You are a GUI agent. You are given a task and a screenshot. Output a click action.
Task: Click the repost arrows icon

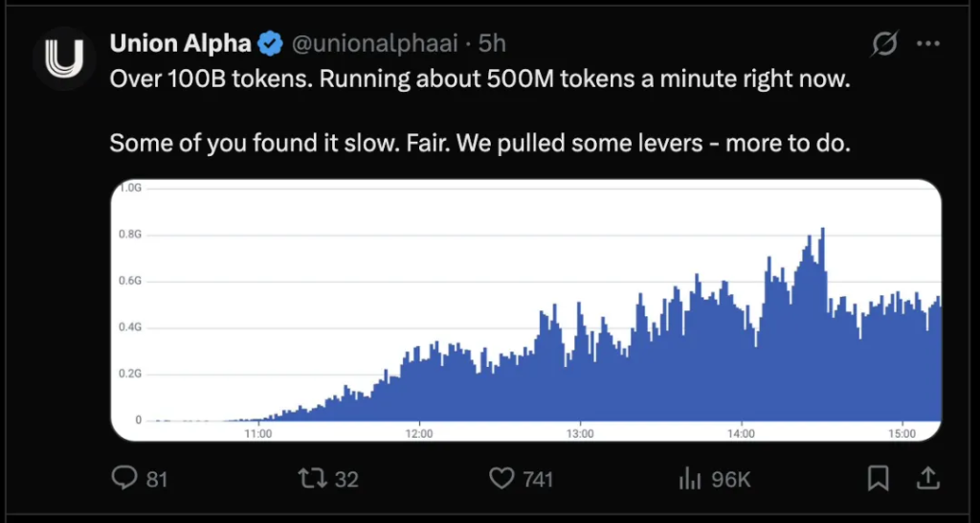tap(312, 479)
